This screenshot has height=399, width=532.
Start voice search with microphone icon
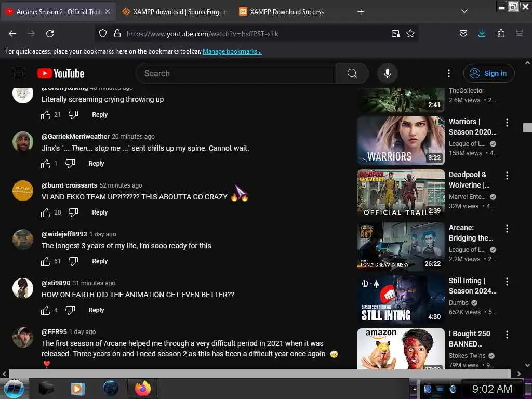click(387, 73)
